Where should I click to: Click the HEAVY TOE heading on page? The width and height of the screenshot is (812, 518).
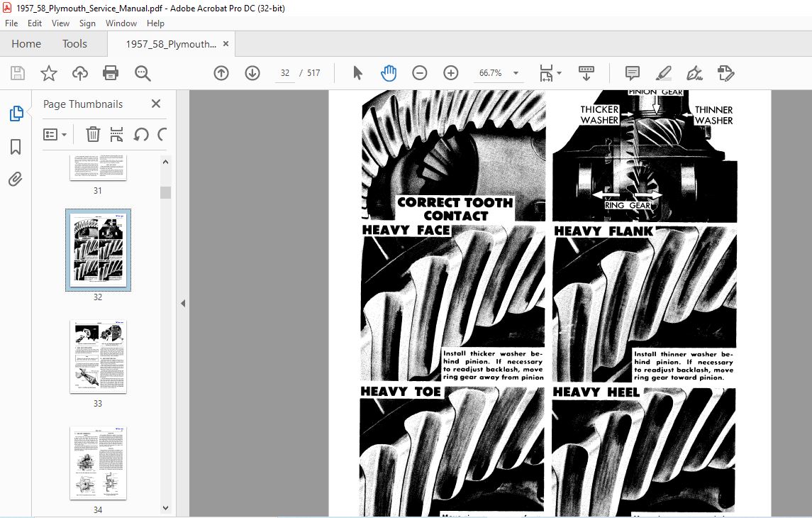pyautogui.click(x=401, y=391)
